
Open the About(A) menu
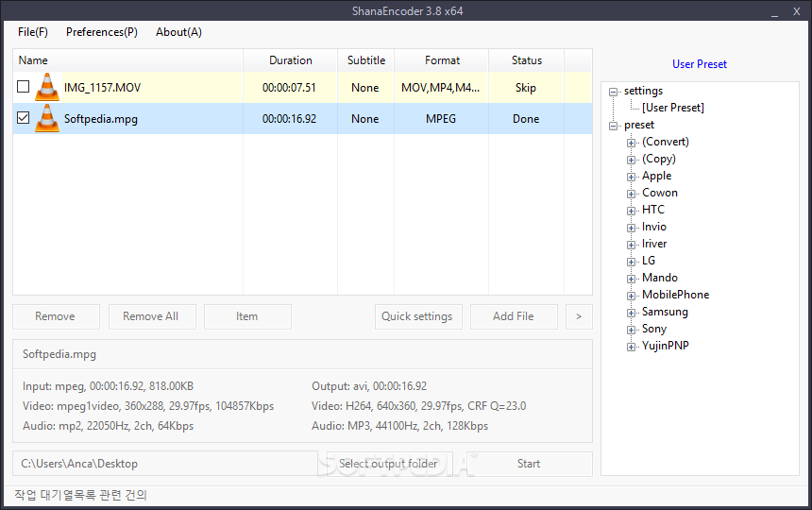point(178,32)
